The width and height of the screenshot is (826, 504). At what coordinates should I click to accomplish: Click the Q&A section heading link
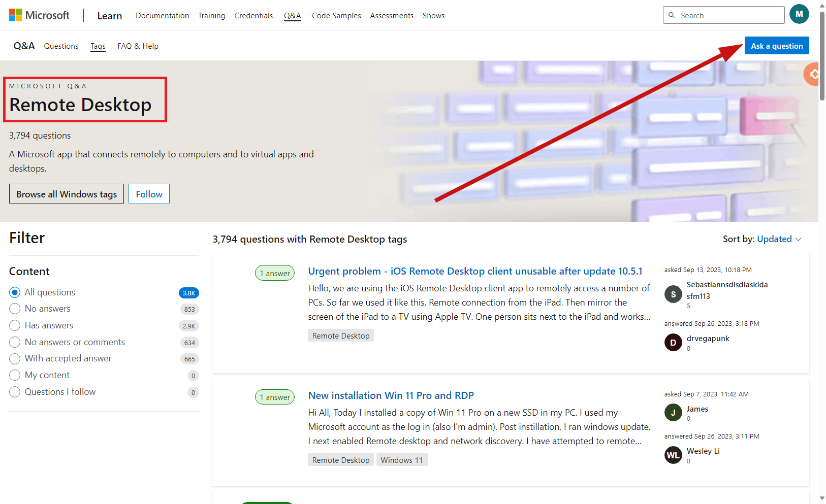pyautogui.click(x=24, y=46)
